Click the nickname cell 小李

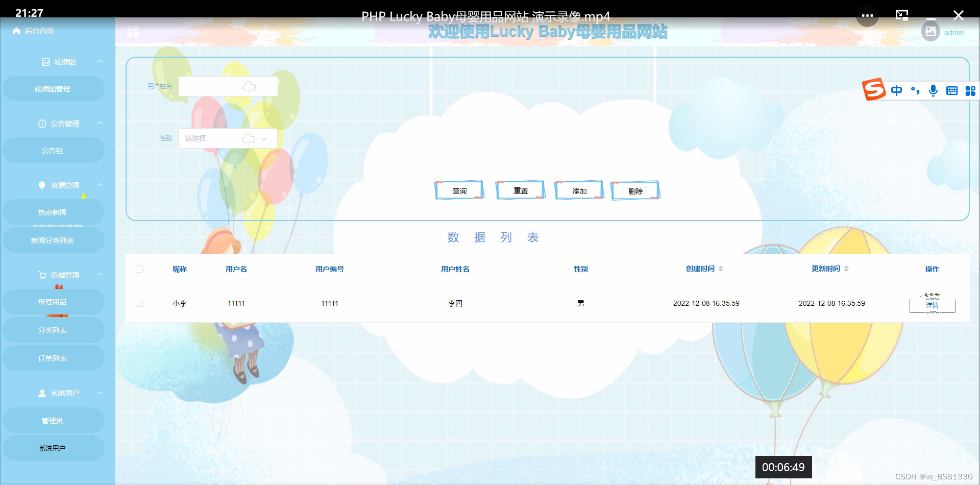pyautogui.click(x=180, y=303)
